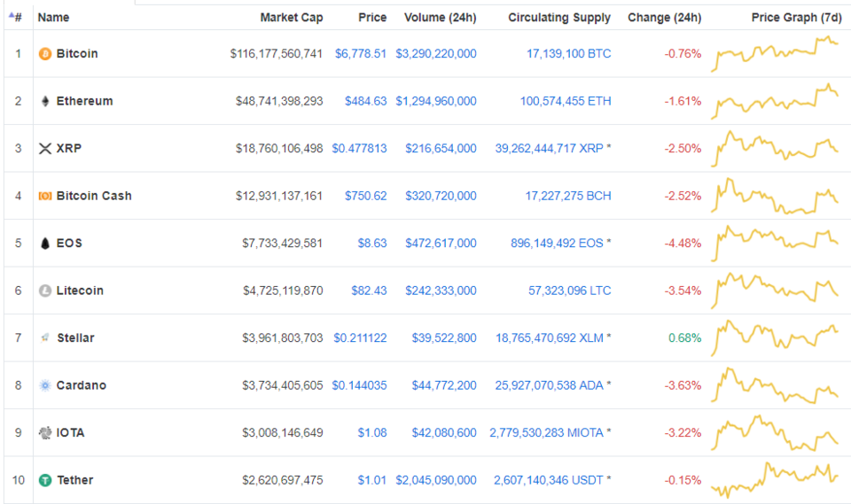Click supply 57,323,096 LTC
851x504 pixels.
pyautogui.click(x=570, y=291)
